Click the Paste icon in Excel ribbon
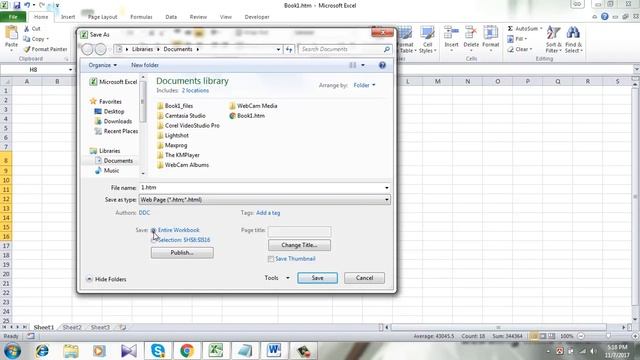Image resolution: width=640 pixels, height=360 pixels. click(11, 33)
